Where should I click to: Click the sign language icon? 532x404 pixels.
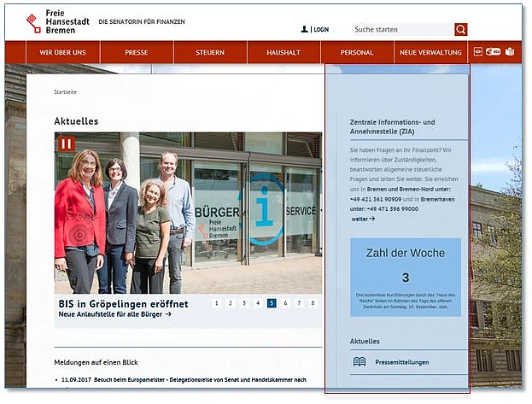tap(494, 52)
